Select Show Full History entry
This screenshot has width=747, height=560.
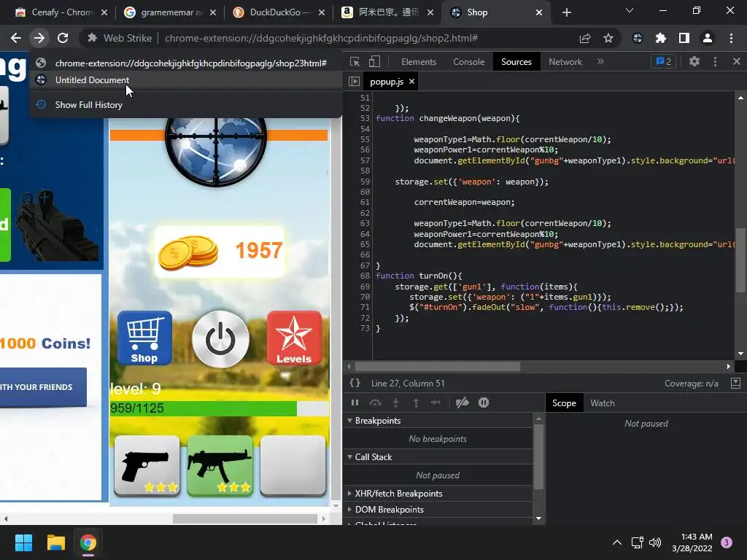(186, 105)
